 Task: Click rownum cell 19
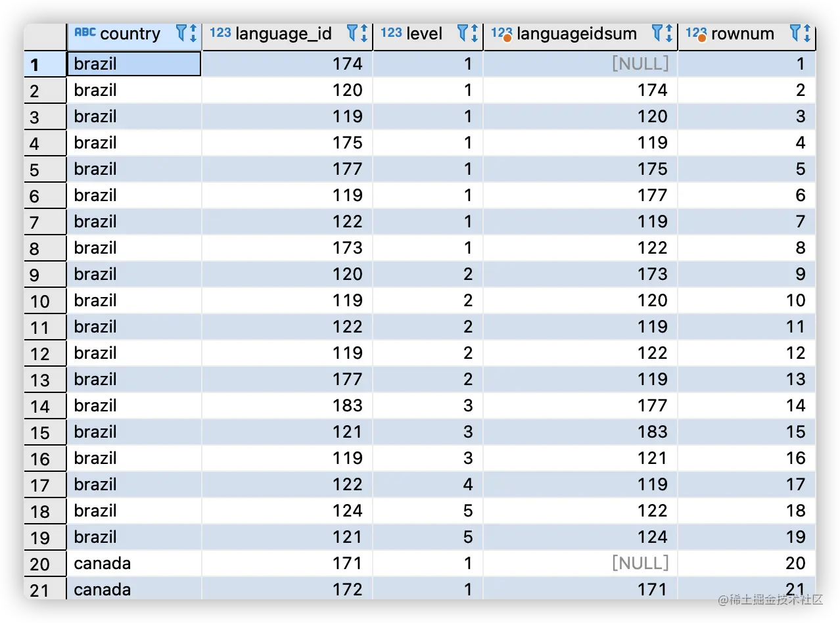(747, 537)
